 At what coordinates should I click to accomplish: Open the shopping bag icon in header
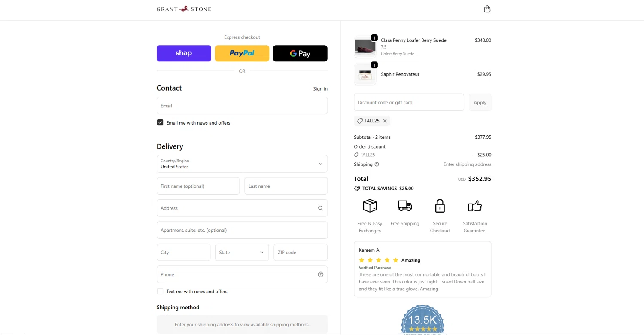click(x=487, y=9)
